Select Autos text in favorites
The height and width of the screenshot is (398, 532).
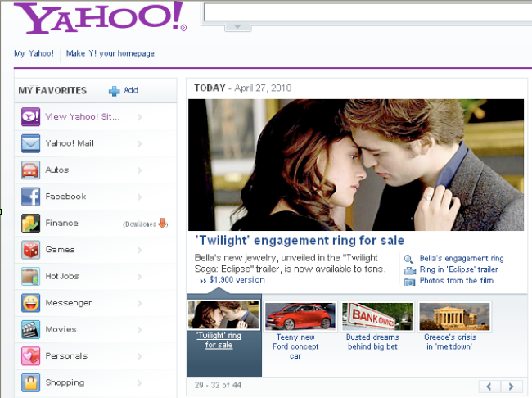(x=57, y=170)
